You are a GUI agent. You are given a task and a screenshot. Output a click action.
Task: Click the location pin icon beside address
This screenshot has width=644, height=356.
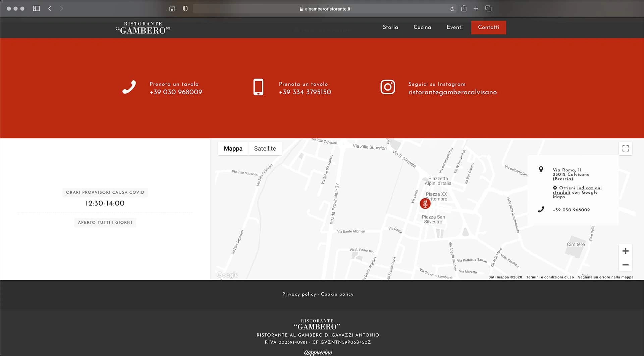(541, 169)
